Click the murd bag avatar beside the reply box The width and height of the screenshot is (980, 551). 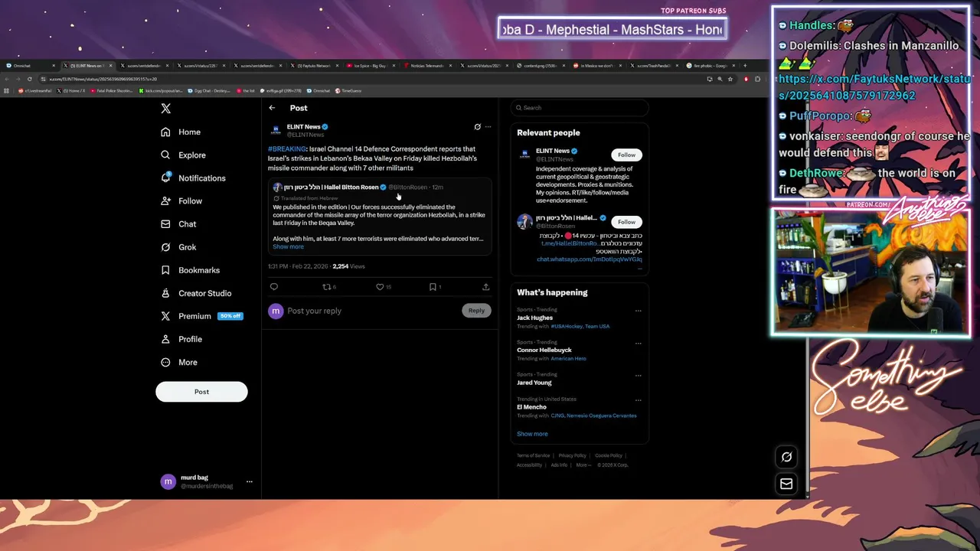click(275, 311)
